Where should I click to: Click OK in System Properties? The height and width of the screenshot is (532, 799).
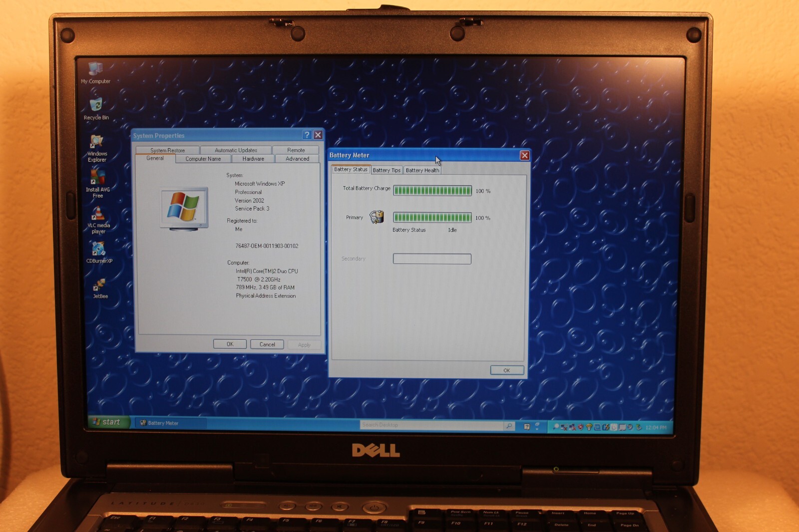click(x=230, y=344)
